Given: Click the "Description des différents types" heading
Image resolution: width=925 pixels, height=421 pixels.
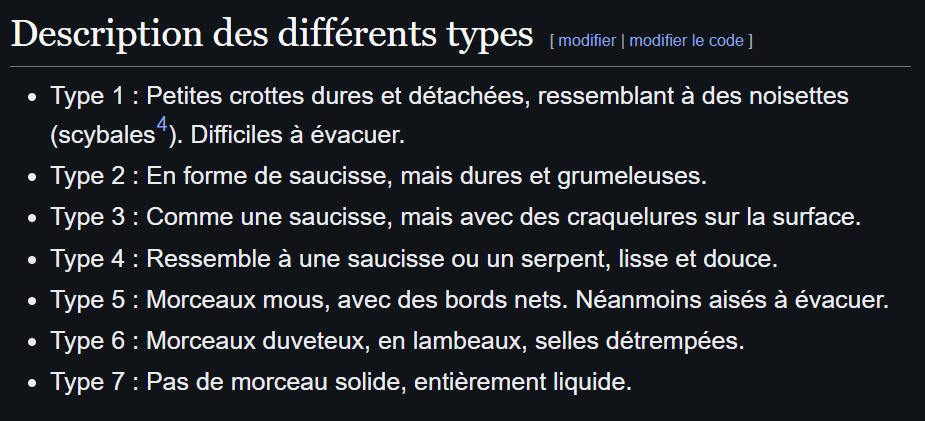Looking at the screenshot, I should coord(272,33).
